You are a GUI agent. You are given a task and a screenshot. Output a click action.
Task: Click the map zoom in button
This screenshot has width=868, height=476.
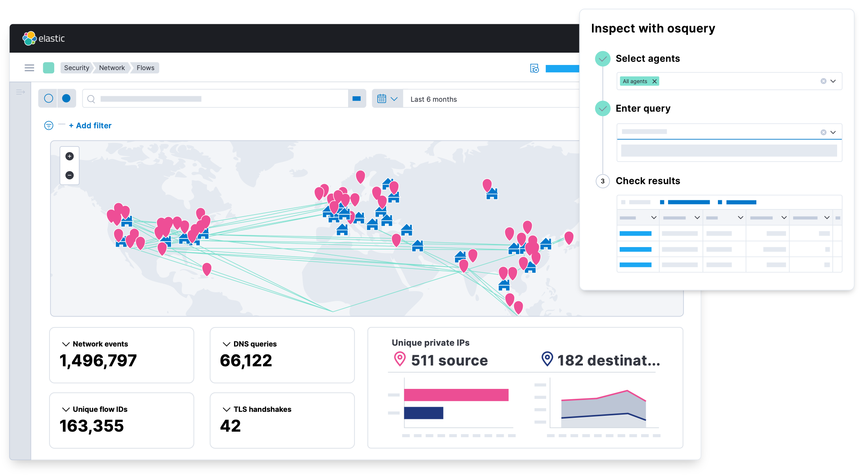tap(70, 156)
